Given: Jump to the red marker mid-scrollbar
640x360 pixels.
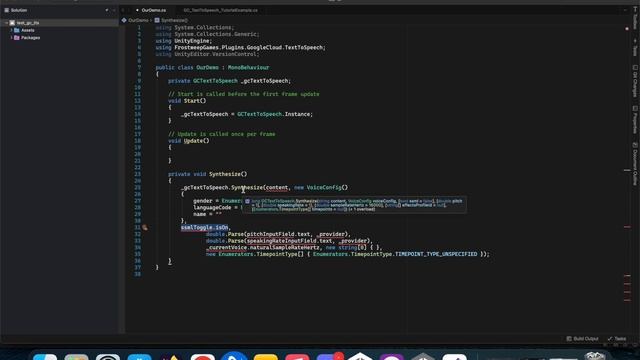Looking at the screenshot, I should pos(627,227).
